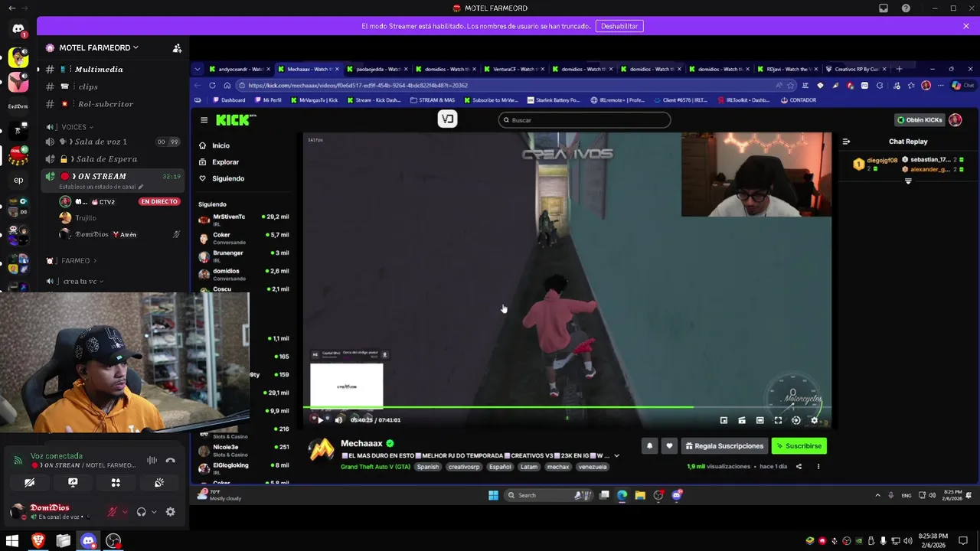This screenshot has width=980, height=551.
Task: Open Discord soundboard button
Action: (x=159, y=483)
